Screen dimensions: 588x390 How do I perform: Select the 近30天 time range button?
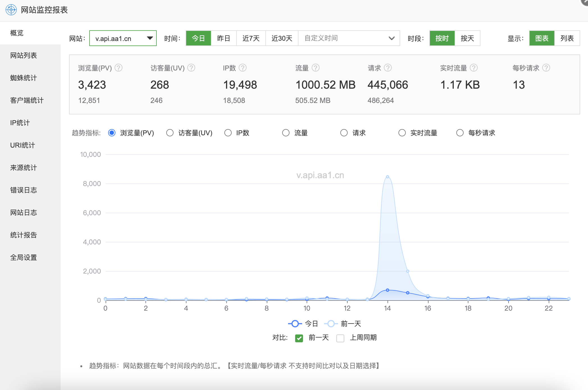point(282,38)
